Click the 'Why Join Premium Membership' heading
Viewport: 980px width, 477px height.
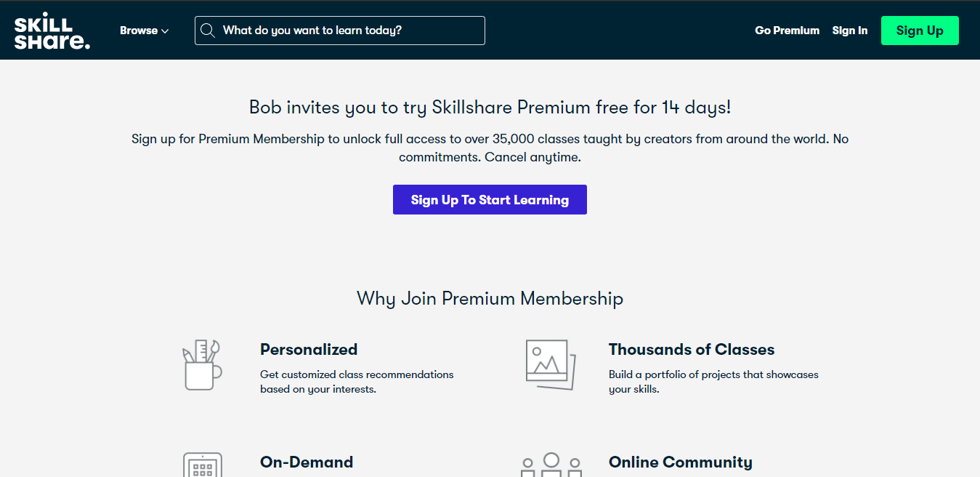490,298
